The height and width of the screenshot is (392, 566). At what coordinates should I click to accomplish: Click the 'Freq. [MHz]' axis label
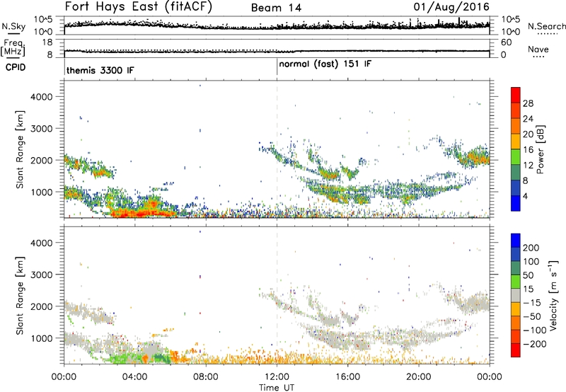tap(13, 47)
